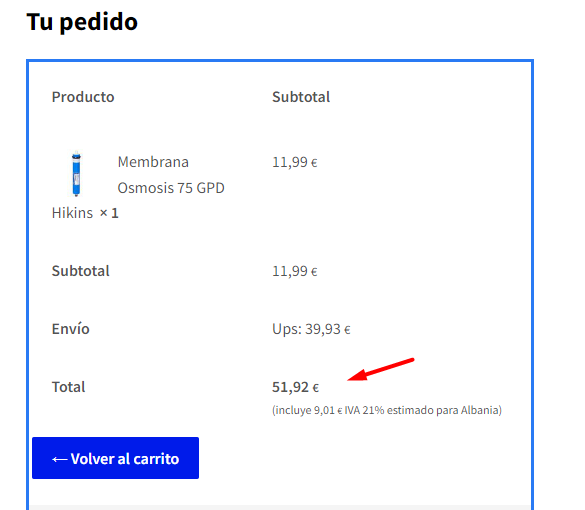Viewport: 585px width, 510px height.
Task: Click the left arrow icon inside Volver al carrito
Action: (59, 459)
